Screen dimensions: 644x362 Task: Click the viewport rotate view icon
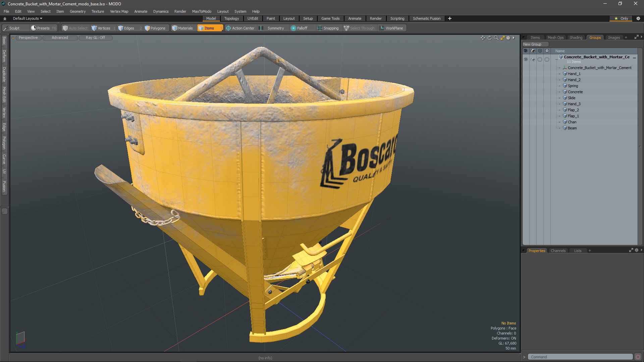coord(489,38)
